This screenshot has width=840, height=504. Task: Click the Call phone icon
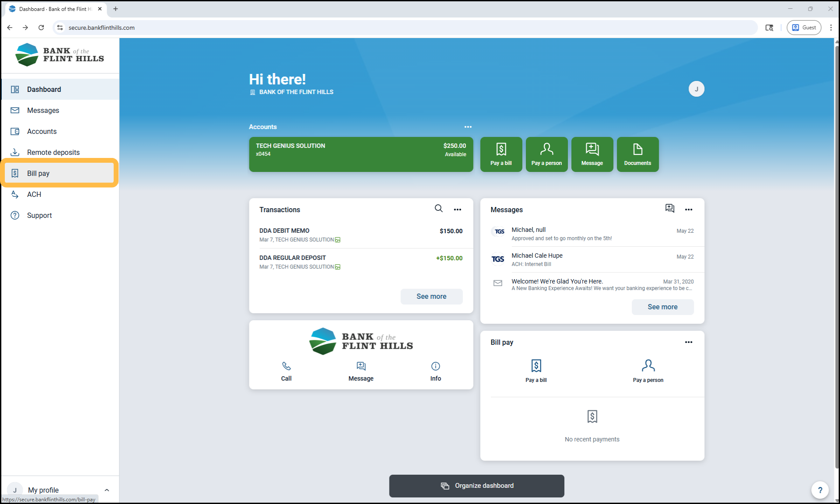286,366
